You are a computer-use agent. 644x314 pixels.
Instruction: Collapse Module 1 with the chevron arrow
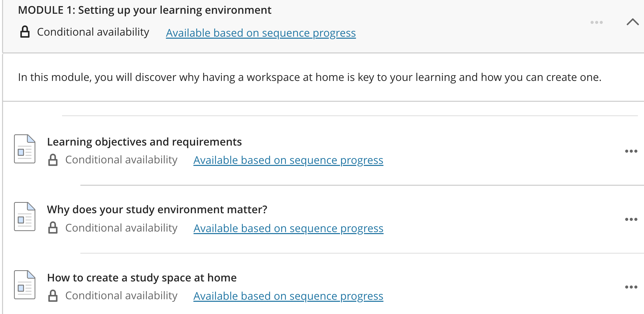[x=633, y=22]
